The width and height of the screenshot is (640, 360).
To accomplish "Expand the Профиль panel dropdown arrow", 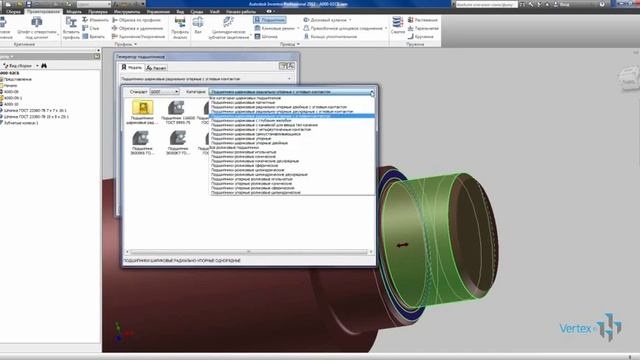I will [x=136, y=44].
